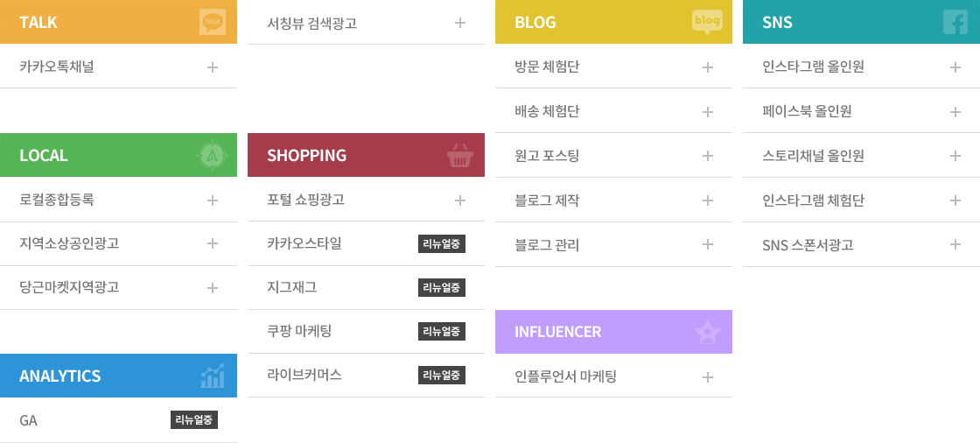Select 당근마켓지역광고 link
The height and width of the screenshot is (443, 980).
[x=69, y=287]
